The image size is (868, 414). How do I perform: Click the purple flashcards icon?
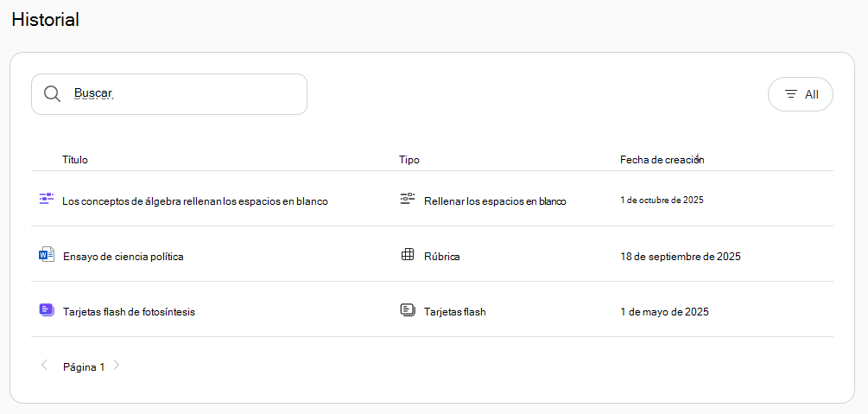pos(47,309)
